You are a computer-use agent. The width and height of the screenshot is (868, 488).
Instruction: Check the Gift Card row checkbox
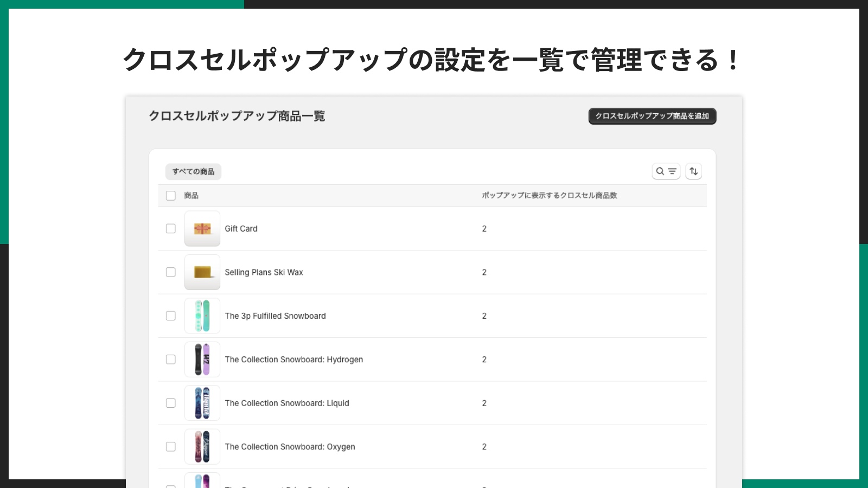[171, 228]
